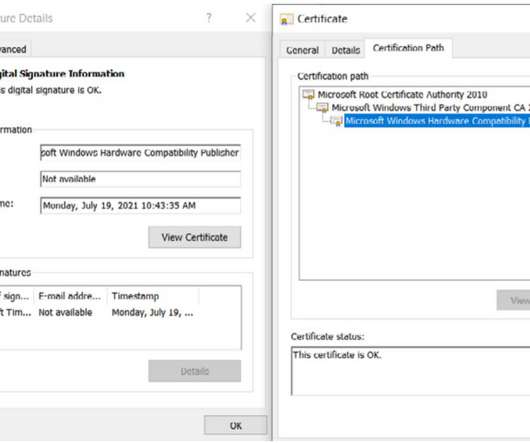Screen dimensions: 530x443
Task: Select the countersignature signer name cell
Action: coord(16,312)
